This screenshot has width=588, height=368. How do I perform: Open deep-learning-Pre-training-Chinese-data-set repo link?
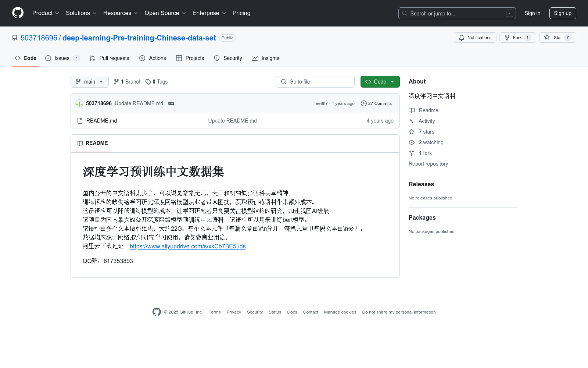[x=139, y=38]
